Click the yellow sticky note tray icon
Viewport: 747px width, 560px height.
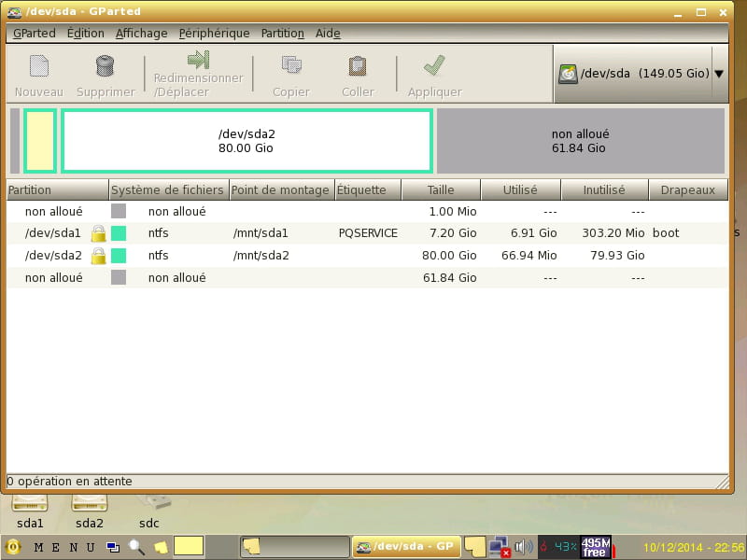tap(475, 547)
